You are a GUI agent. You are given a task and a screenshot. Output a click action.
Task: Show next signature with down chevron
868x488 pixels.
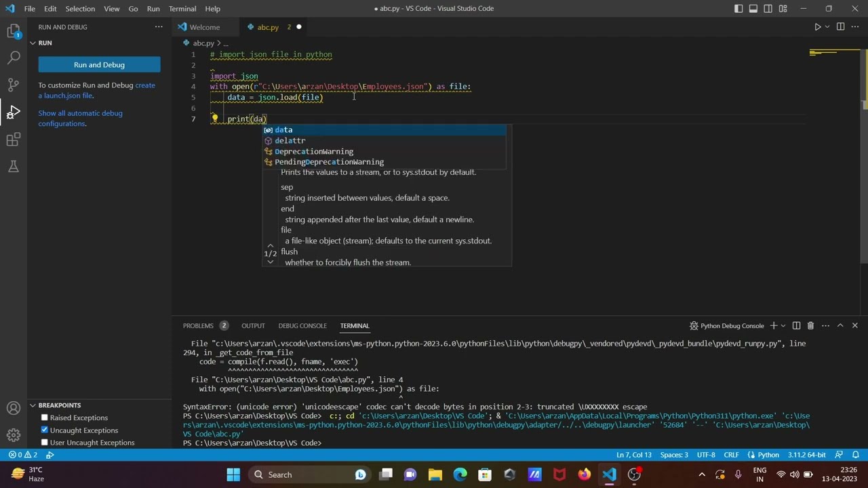tap(270, 262)
